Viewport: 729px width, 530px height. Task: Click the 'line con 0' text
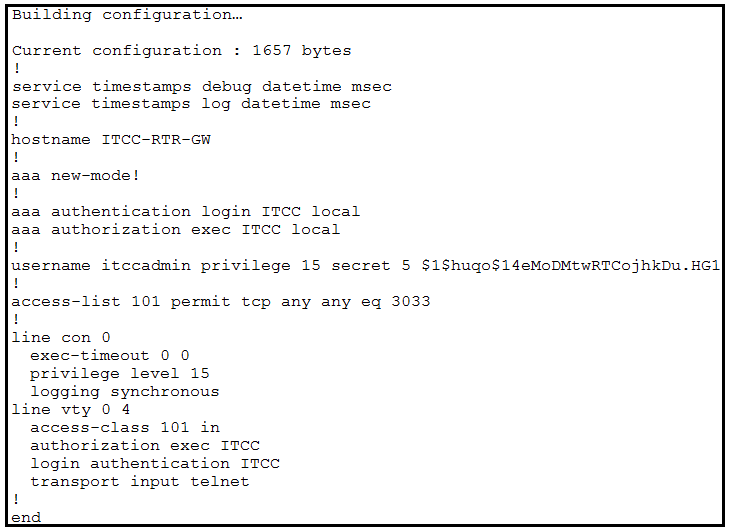click(x=61, y=338)
